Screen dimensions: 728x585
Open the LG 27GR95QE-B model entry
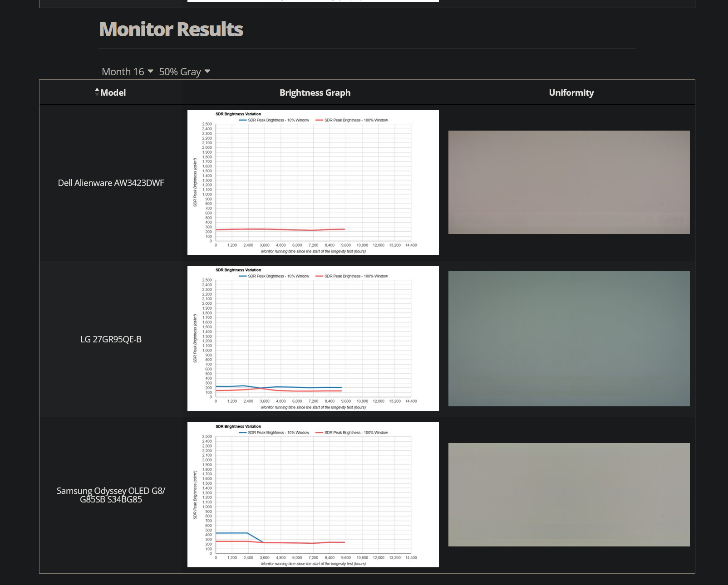click(111, 339)
